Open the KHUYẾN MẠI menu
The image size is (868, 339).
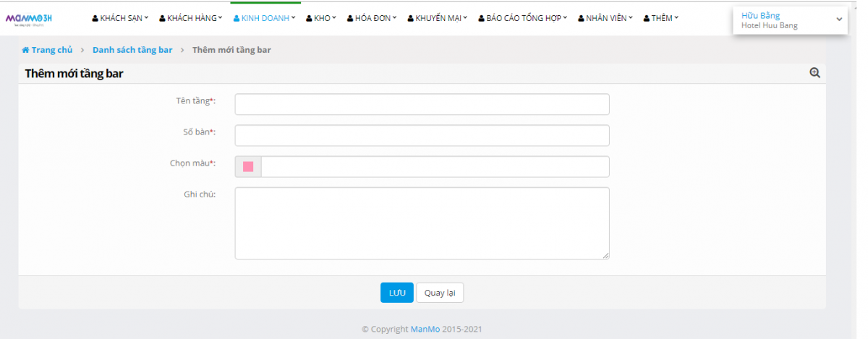tap(438, 18)
